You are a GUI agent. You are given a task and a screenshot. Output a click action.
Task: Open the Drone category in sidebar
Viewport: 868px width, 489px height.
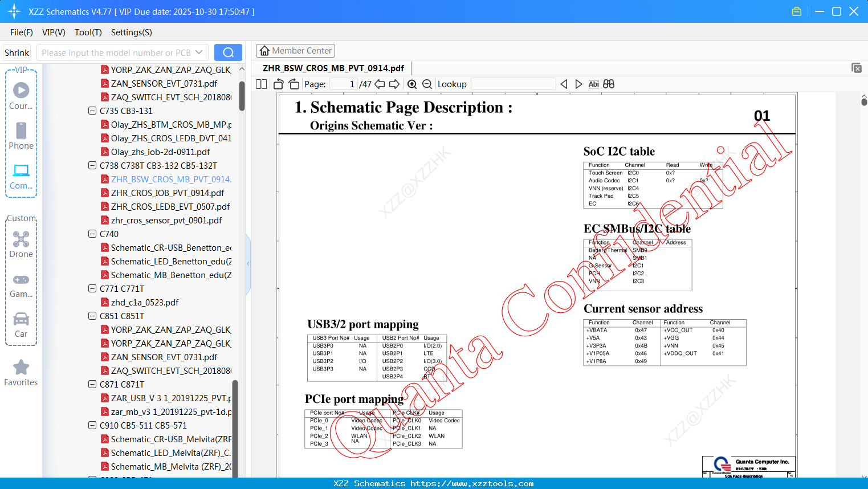(21, 244)
